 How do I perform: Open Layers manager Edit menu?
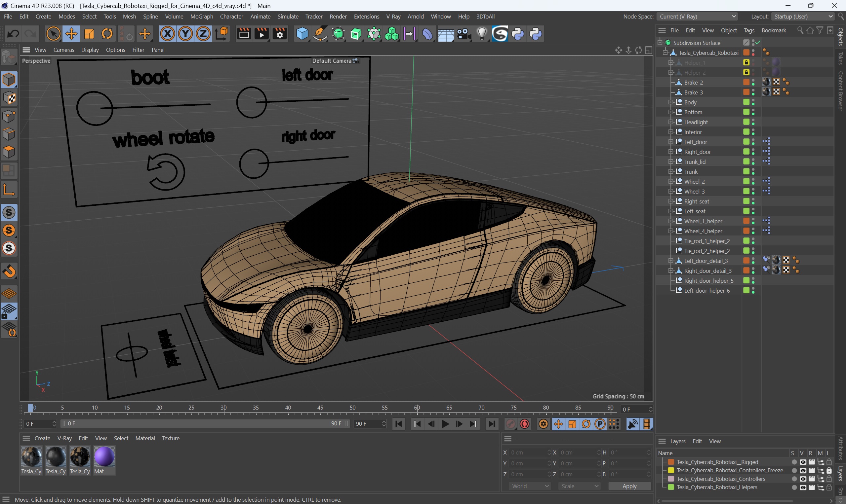pyautogui.click(x=697, y=441)
